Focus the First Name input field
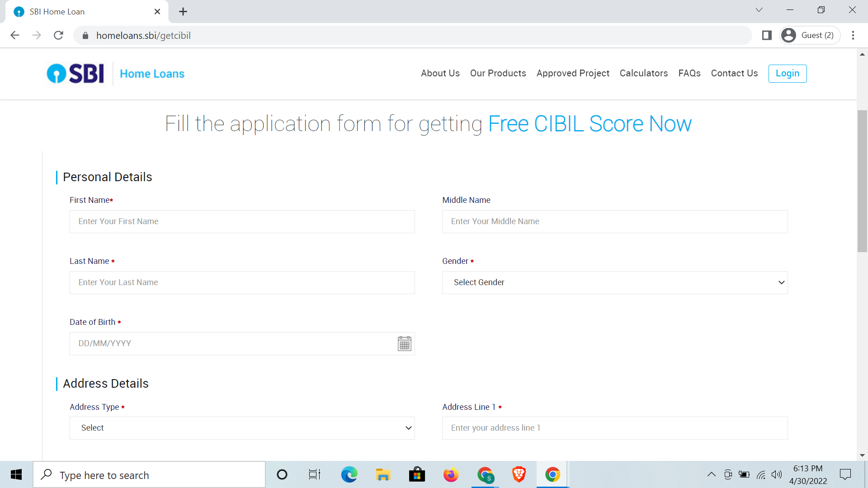The height and width of the screenshot is (488, 868). (242, 221)
